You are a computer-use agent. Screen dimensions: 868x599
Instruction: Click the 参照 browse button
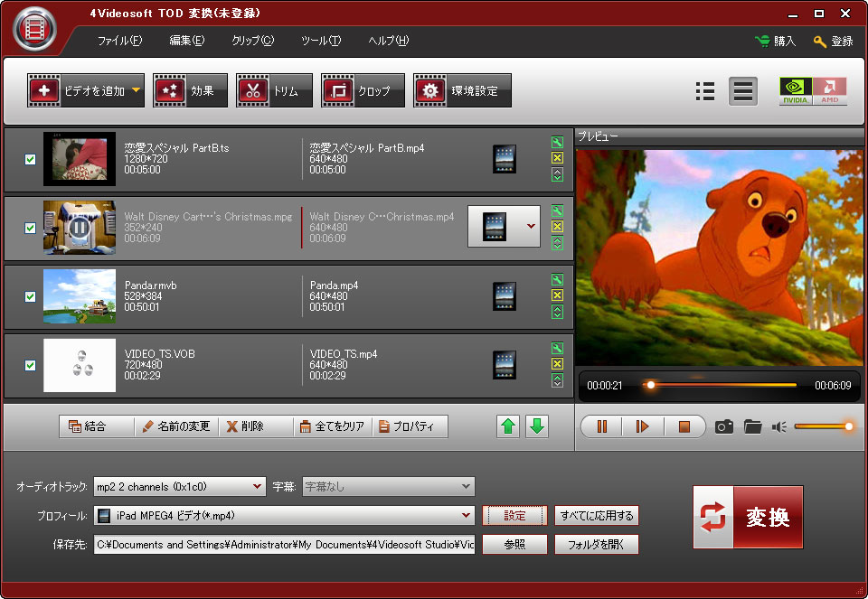click(514, 545)
